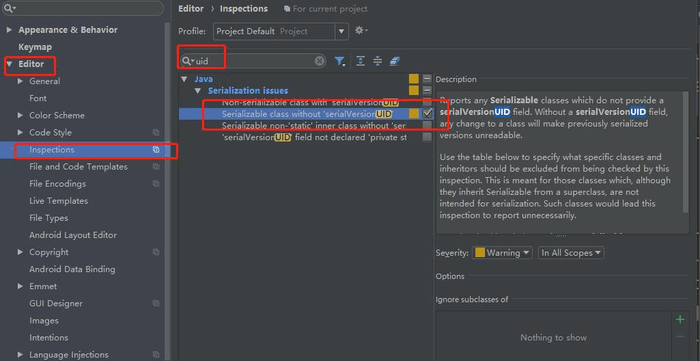This screenshot has height=361, width=700.
Task: Open GUI Designer settings
Action: (56, 303)
